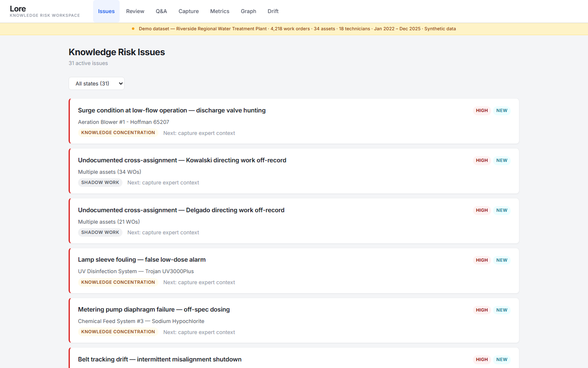Open the Review tab
Viewport: 588px width, 368px height.
point(135,11)
